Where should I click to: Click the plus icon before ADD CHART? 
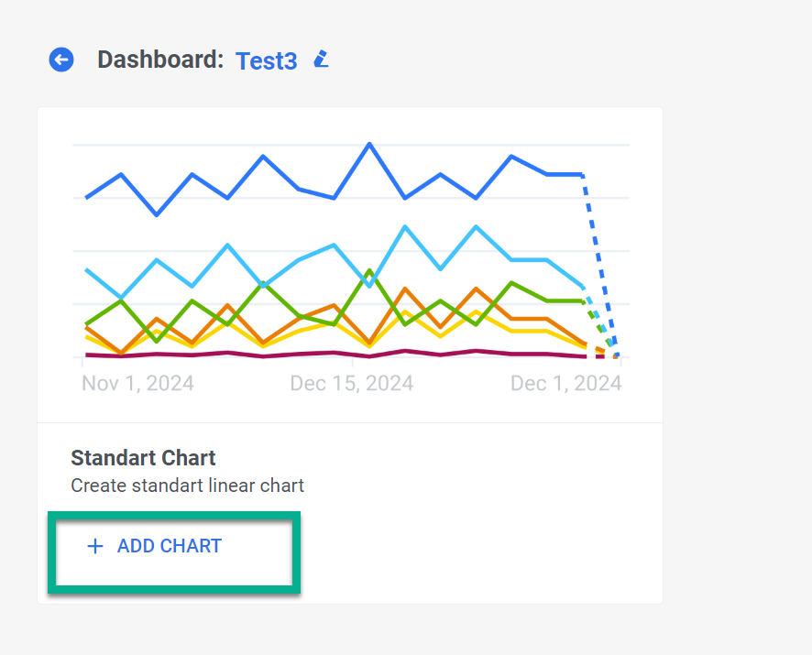click(94, 547)
